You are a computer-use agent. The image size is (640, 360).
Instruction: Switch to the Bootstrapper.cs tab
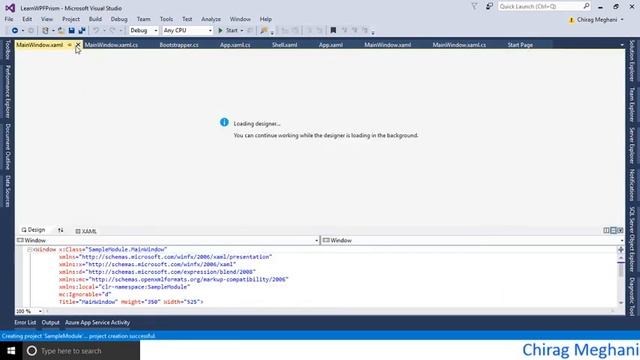pyautogui.click(x=179, y=45)
